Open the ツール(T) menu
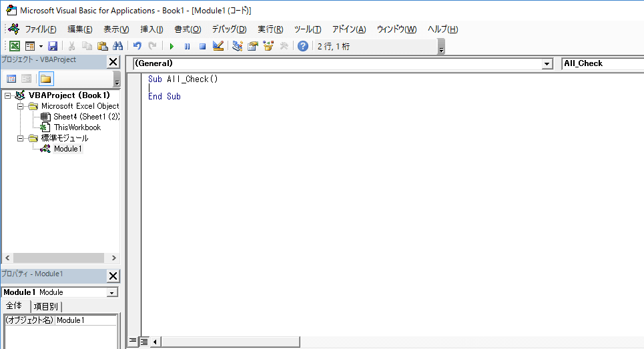 [x=308, y=29]
